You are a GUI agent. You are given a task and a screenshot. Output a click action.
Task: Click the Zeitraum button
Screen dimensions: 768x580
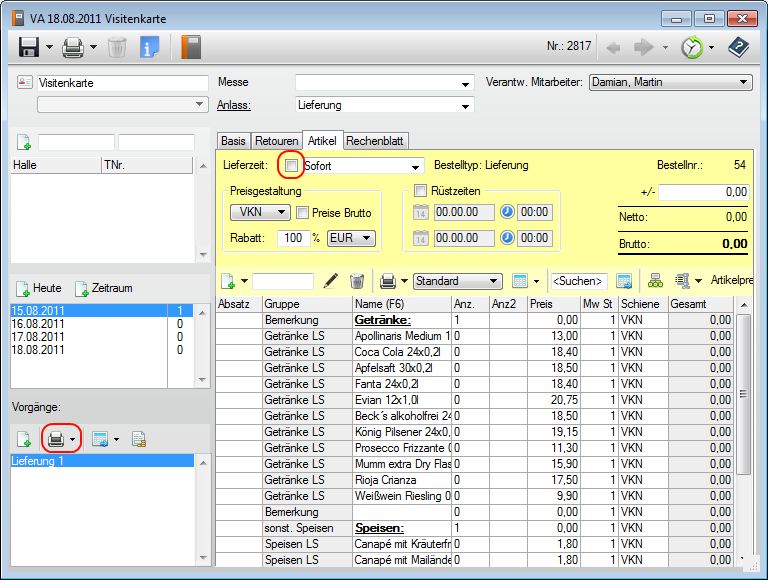[x=104, y=288]
